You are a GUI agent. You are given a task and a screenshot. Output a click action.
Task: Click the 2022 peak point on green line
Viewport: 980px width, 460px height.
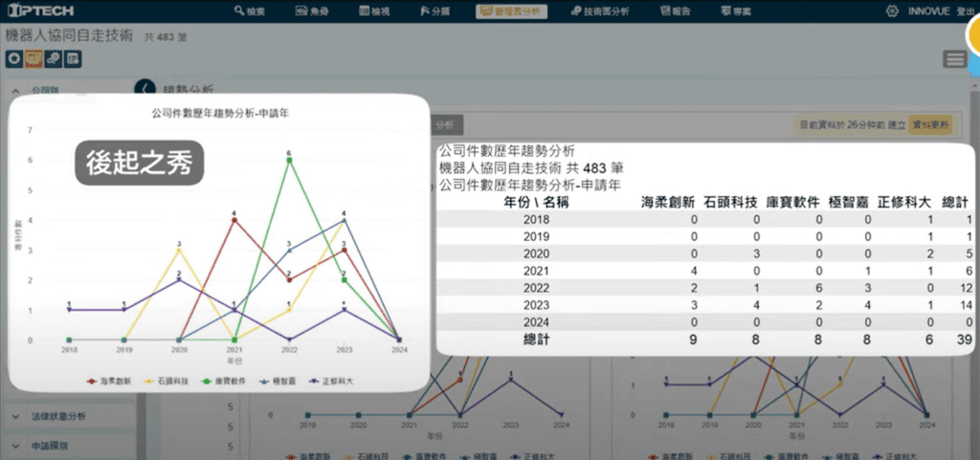288,160
